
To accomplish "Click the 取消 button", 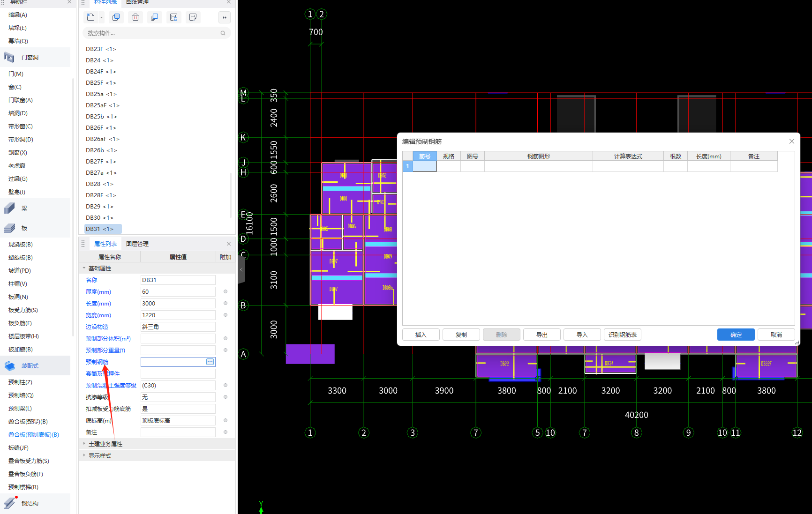I will coord(776,335).
